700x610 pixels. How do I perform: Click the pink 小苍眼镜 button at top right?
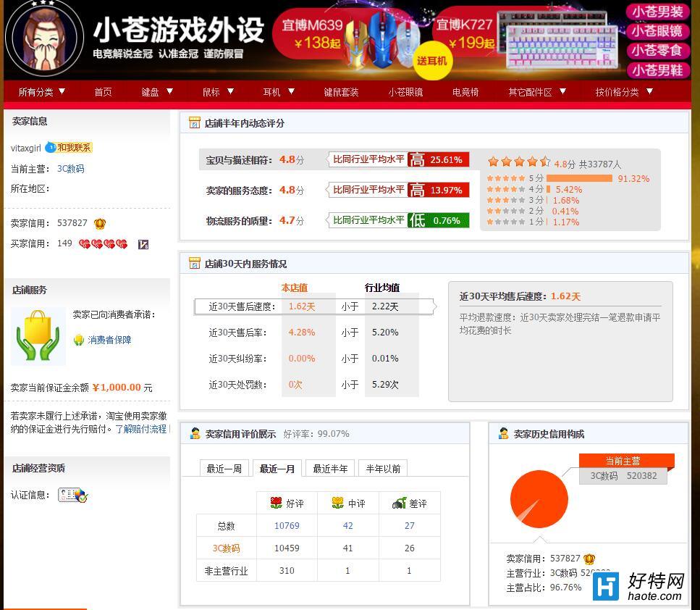click(657, 31)
